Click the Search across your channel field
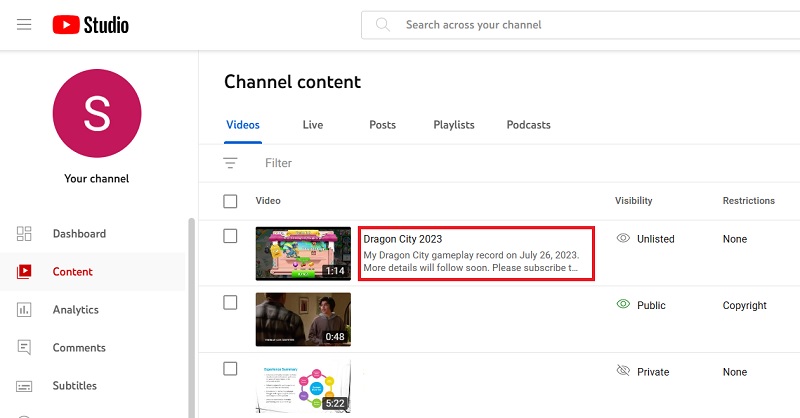The image size is (800, 418). [x=581, y=24]
